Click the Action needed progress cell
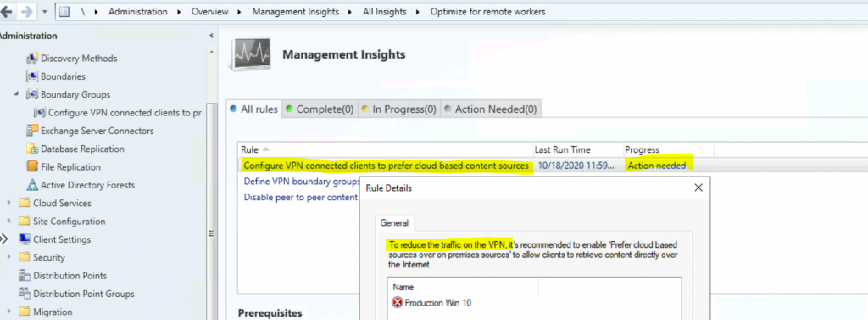 tap(657, 166)
